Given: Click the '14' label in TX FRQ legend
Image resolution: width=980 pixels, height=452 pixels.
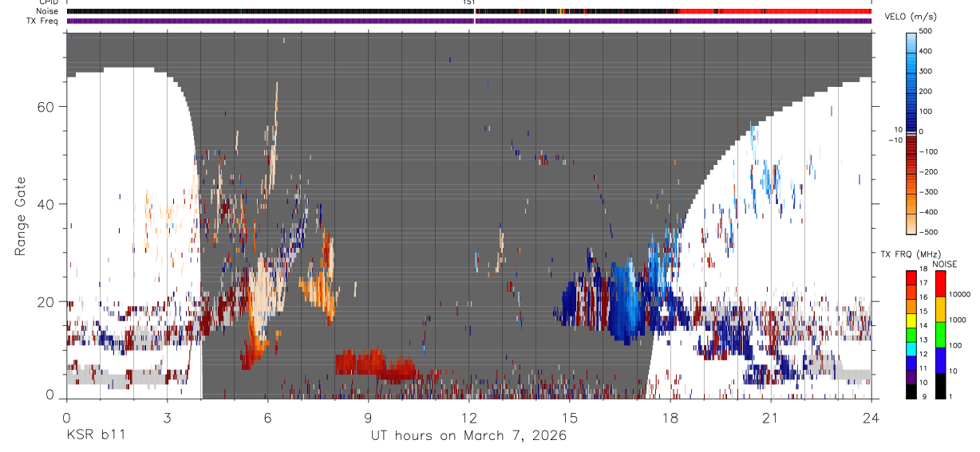Looking at the screenshot, I should 923,325.
